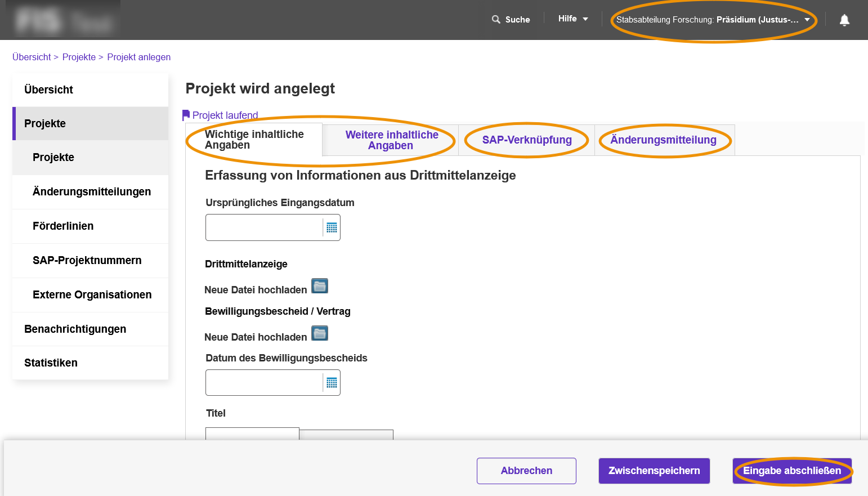Expand the Hilfe dropdown menu
This screenshot has height=496, width=868.
[573, 19]
